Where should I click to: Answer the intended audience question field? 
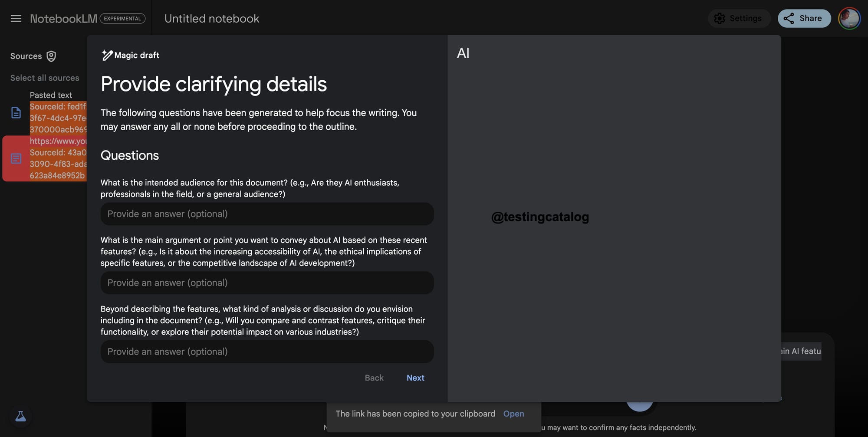(267, 214)
